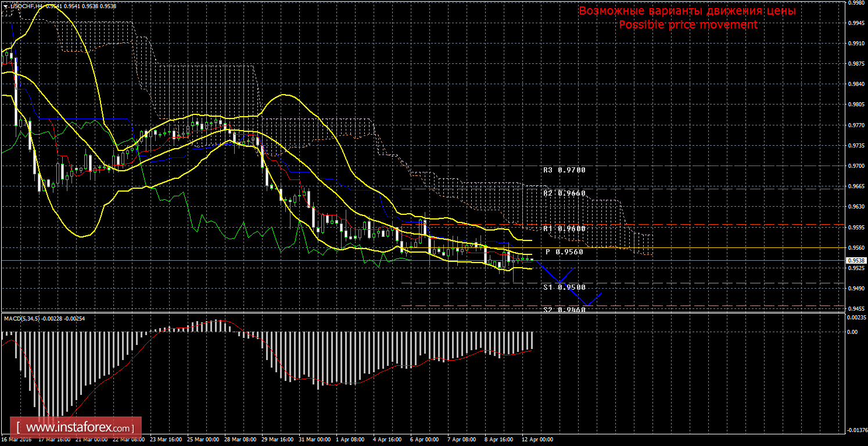Click 0.9665 on the price scale
868x446 pixels.
point(856,186)
